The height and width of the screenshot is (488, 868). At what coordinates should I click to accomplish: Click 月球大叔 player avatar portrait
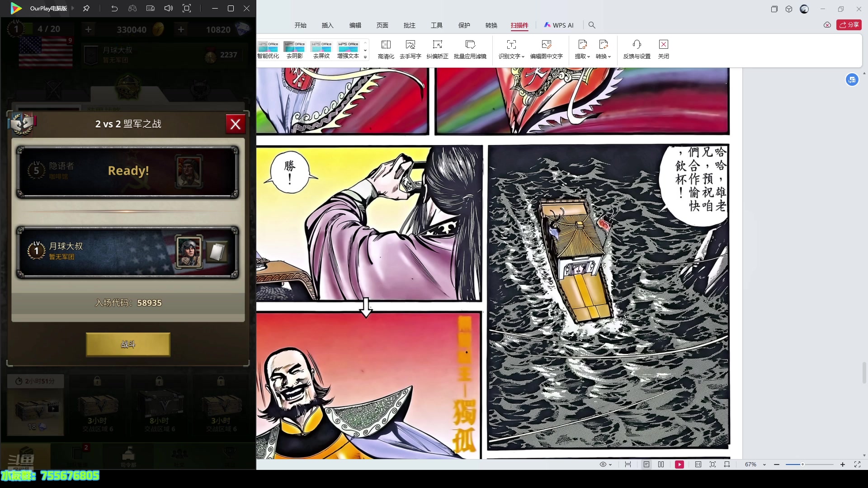(189, 252)
